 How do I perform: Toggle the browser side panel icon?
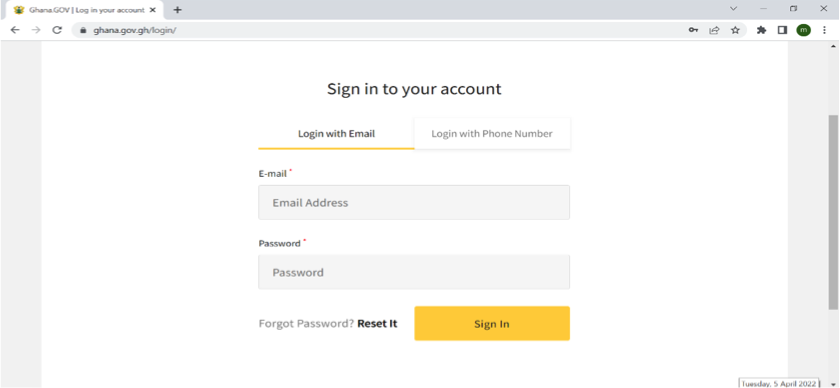click(x=782, y=31)
